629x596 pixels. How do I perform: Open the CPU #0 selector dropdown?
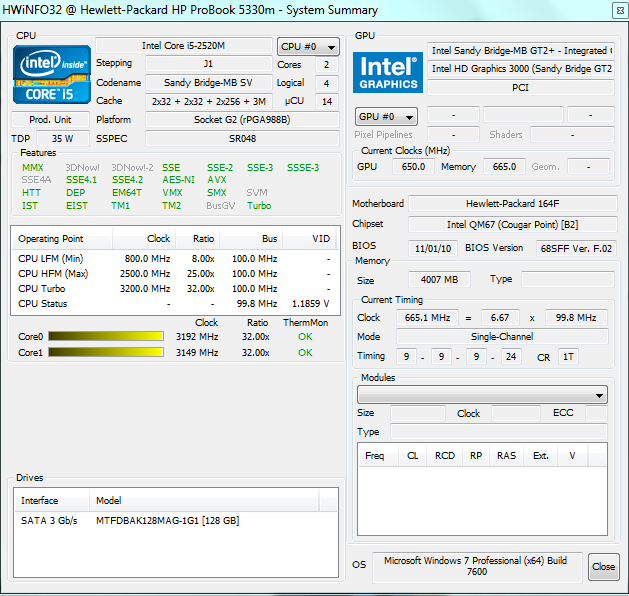click(308, 47)
